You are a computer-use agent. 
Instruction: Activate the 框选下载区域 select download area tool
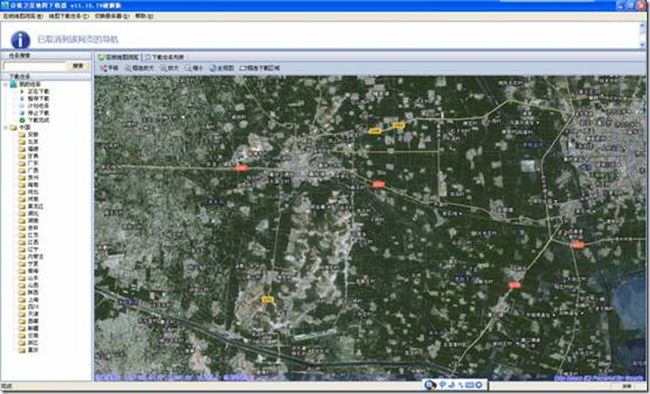(x=260, y=68)
